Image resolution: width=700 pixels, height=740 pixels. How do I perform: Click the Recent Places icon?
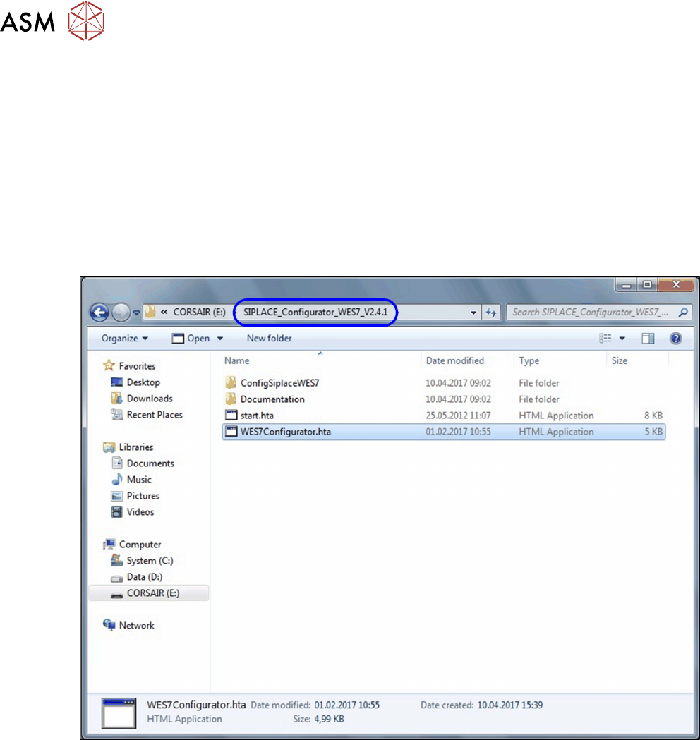click(116, 414)
